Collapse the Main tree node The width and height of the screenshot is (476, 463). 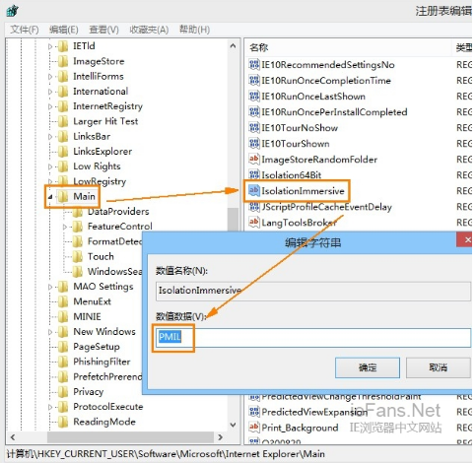pyautogui.click(x=50, y=197)
